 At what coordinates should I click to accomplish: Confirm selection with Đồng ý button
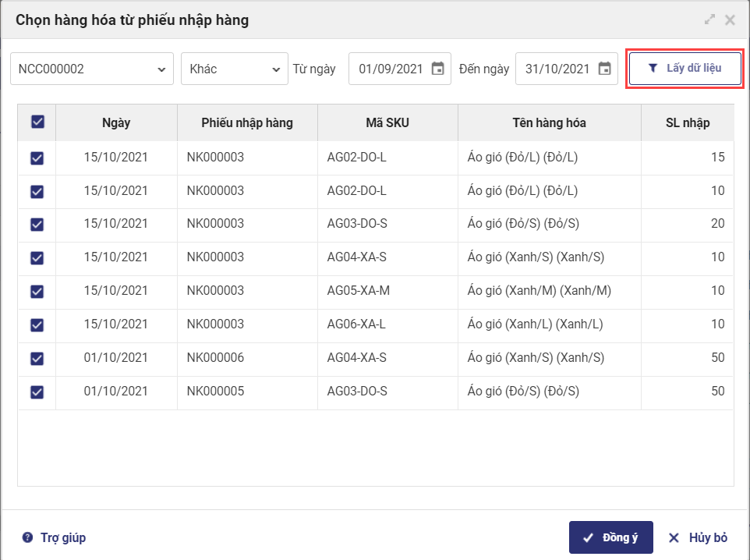[610, 537]
